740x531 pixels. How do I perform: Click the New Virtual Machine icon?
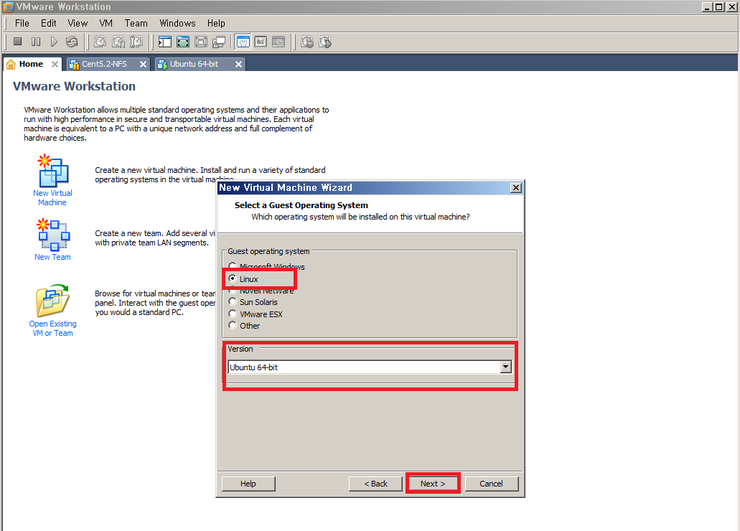(x=53, y=170)
